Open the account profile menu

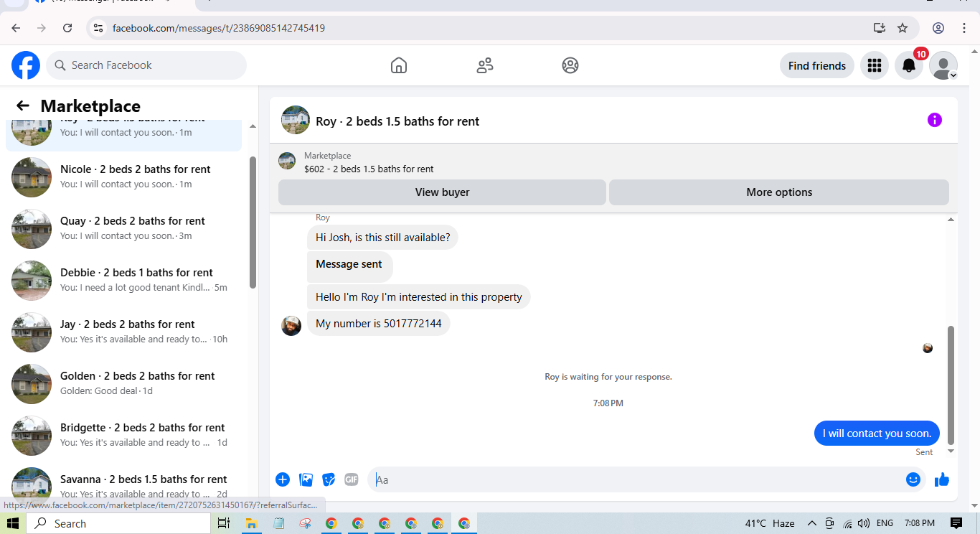click(943, 65)
